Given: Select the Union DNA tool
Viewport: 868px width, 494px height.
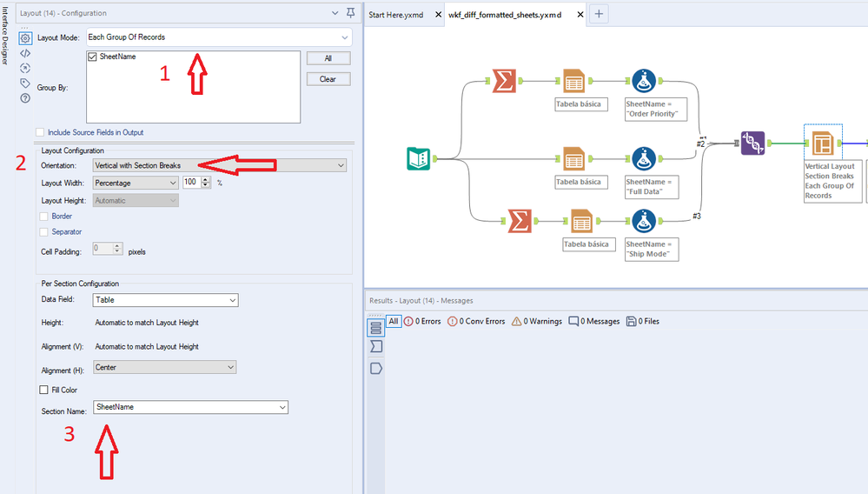Looking at the screenshot, I should click(x=752, y=143).
